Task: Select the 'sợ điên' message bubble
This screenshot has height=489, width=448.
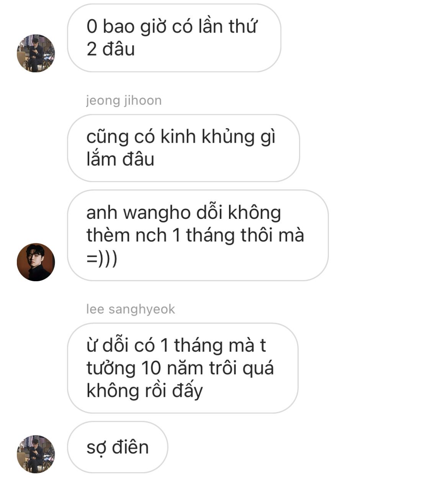Action: coord(118,447)
